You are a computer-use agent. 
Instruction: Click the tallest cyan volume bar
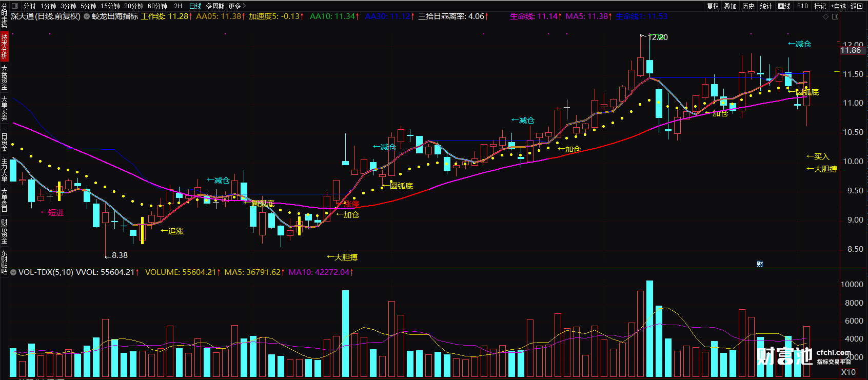click(x=649, y=329)
